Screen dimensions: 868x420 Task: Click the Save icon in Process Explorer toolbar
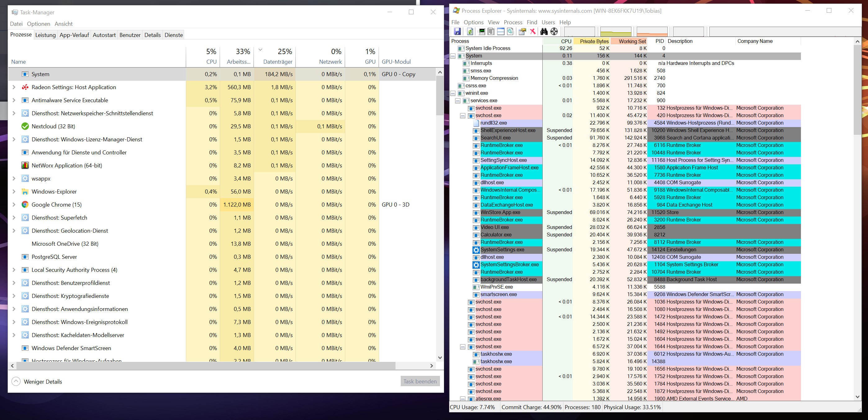[x=457, y=32]
